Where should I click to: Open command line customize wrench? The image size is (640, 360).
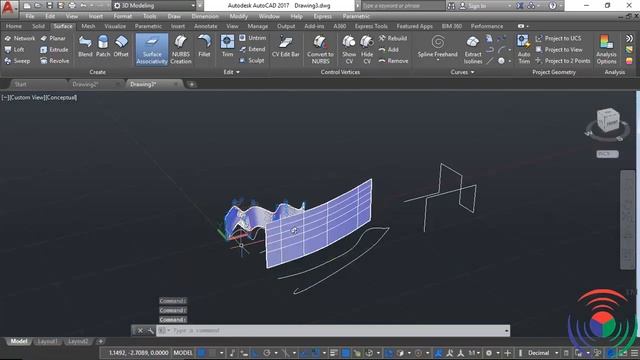(x=150, y=331)
